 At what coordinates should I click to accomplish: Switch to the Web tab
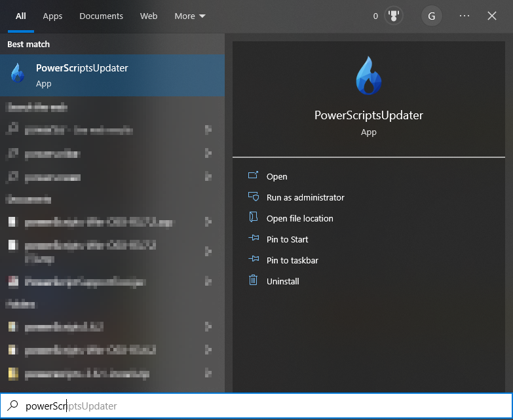click(149, 16)
